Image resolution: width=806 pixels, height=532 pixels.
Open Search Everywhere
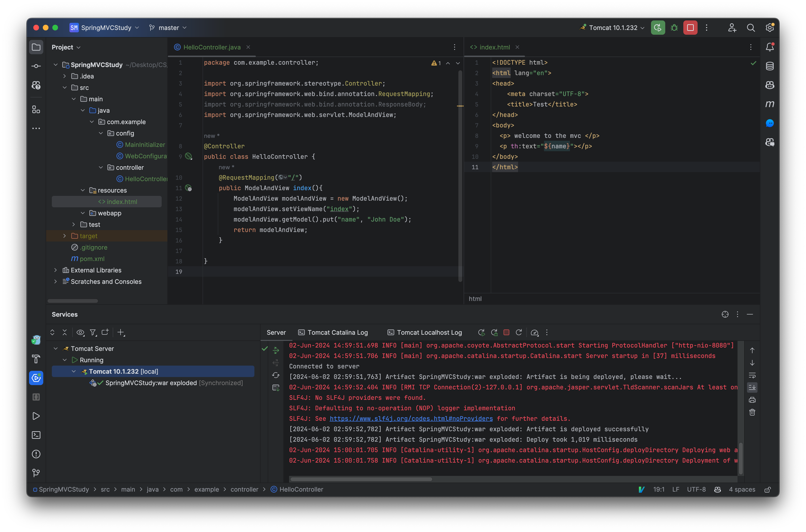pyautogui.click(x=751, y=28)
